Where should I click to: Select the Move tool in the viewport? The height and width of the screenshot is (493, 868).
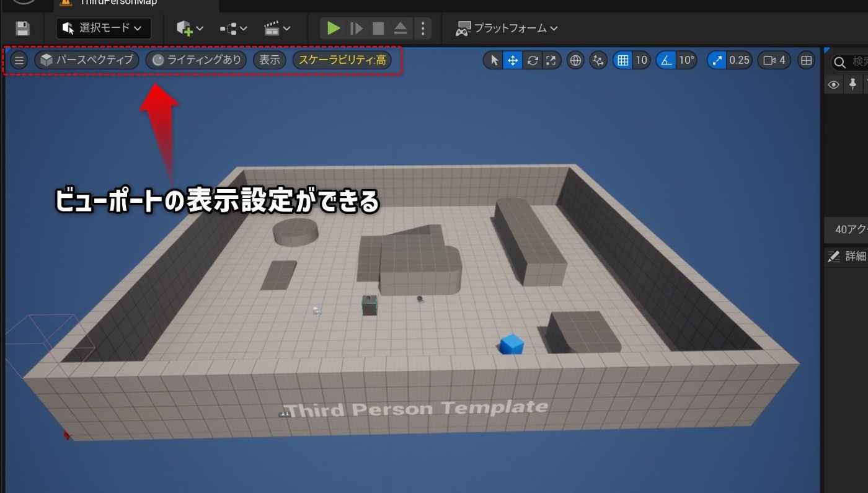512,60
